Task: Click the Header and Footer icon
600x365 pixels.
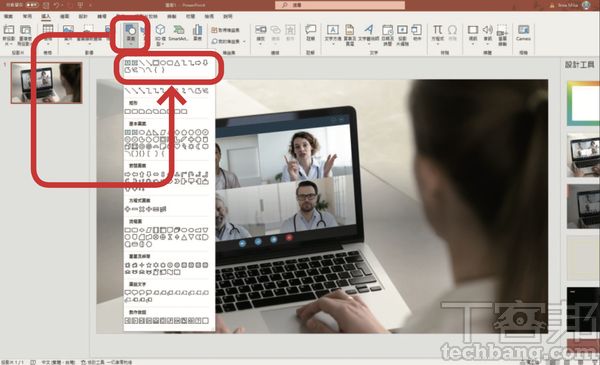Action: point(349,30)
